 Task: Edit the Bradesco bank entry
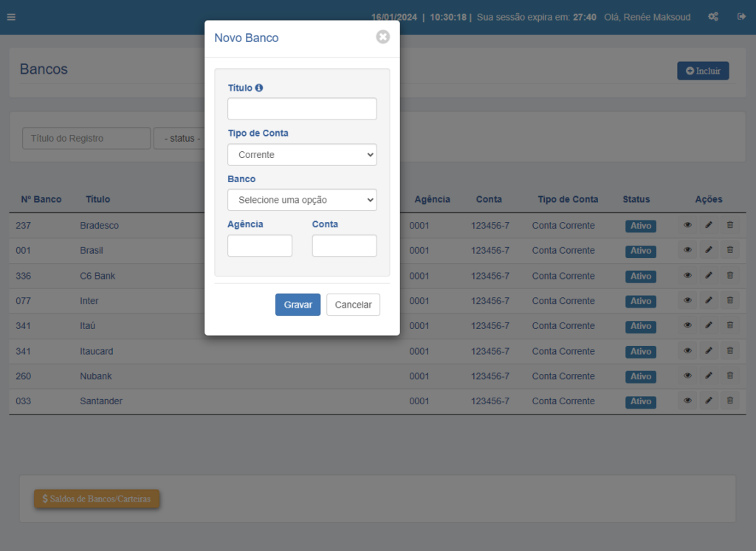point(709,225)
